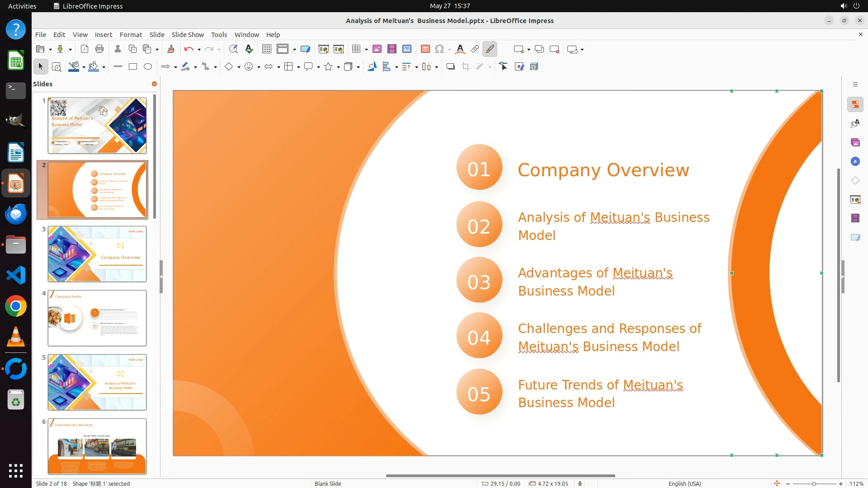Open the sidebar Properties panel icon
Viewport: 868px width, 488px height.
click(855, 105)
